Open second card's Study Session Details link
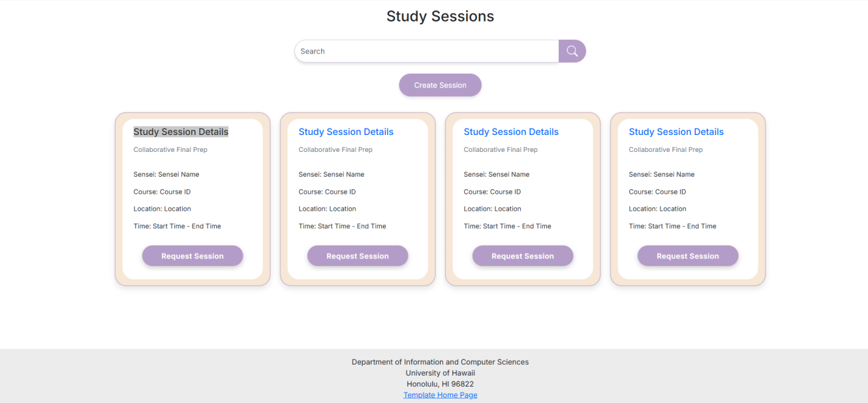 pos(346,132)
